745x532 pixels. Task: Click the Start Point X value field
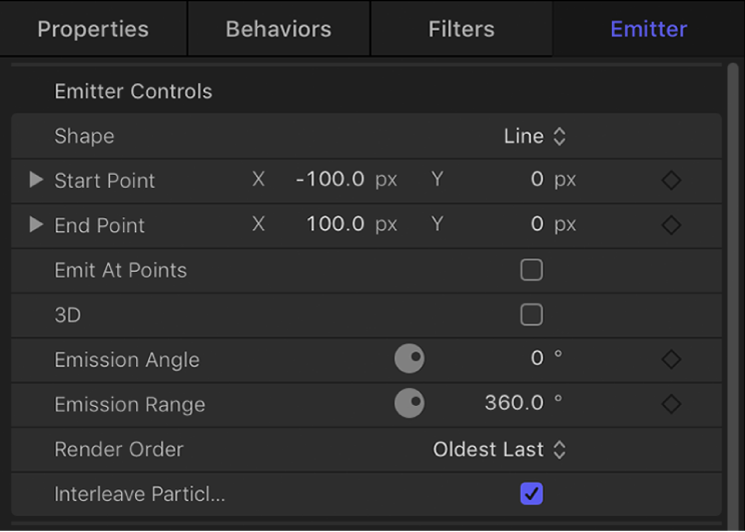coord(331,181)
